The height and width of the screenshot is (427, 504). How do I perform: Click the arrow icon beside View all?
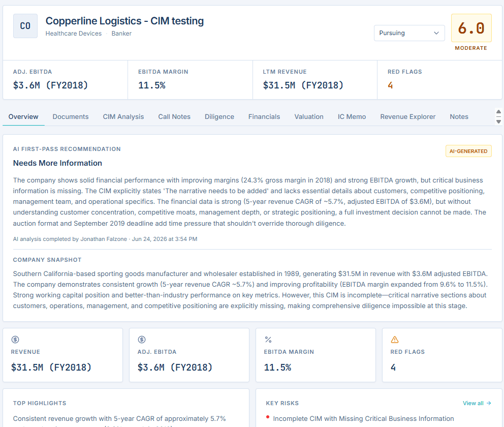point(489,403)
